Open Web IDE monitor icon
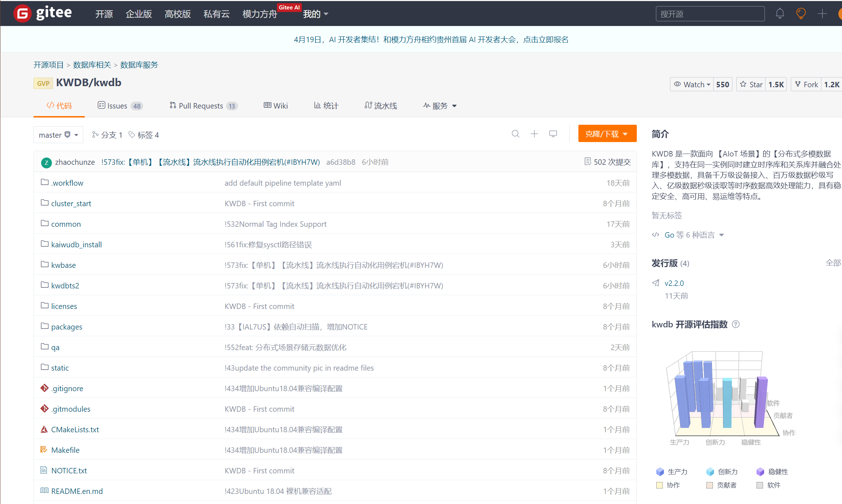Viewport: 842px width, 504px height. (x=553, y=134)
